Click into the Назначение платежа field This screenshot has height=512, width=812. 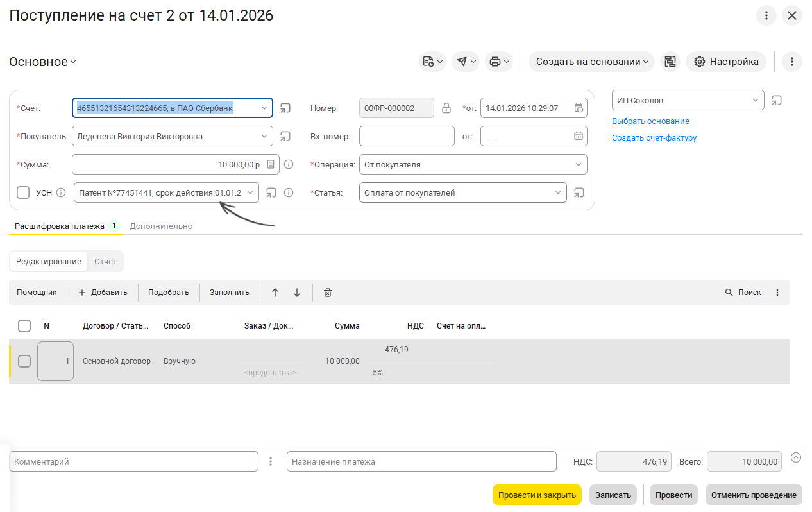[x=421, y=461]
